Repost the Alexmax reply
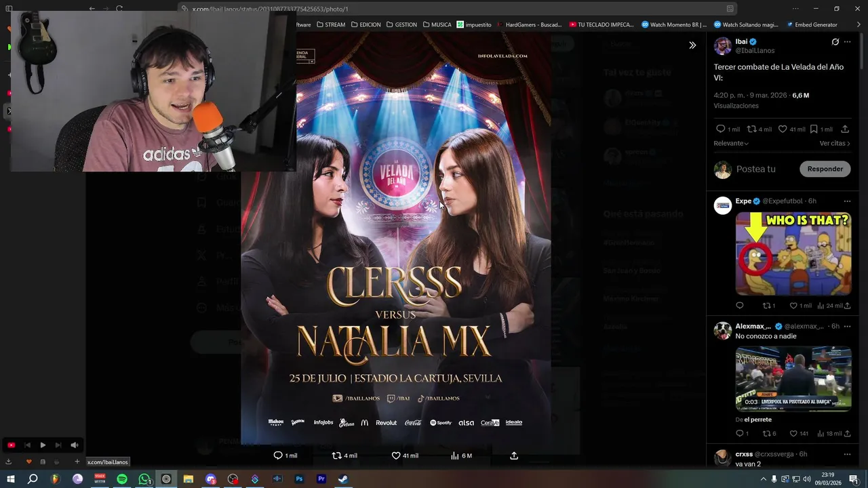This screenshot has height=488, width=868. tap(766, 434)
